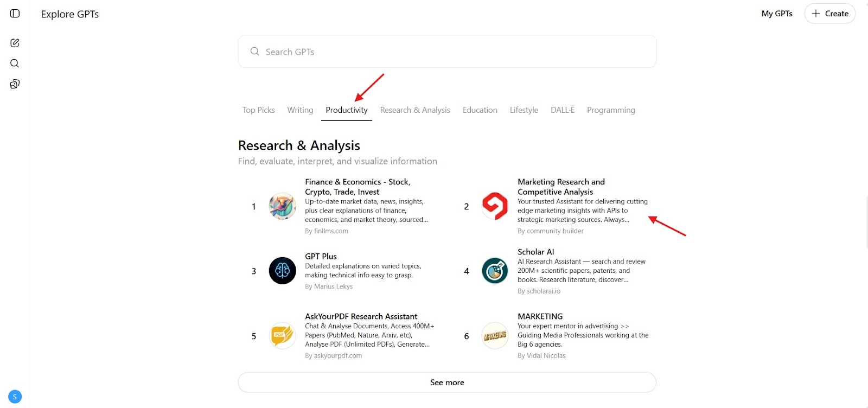The height and width of the screenshot is (408, 868).
Task: Click 'By scholarai.io' author text
Action: pyautogui.click(x=539, y=291)
